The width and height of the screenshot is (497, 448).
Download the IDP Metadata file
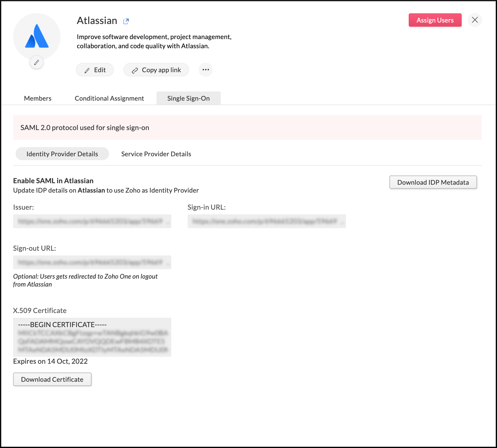pyautogui.click(x=433, y=182)
